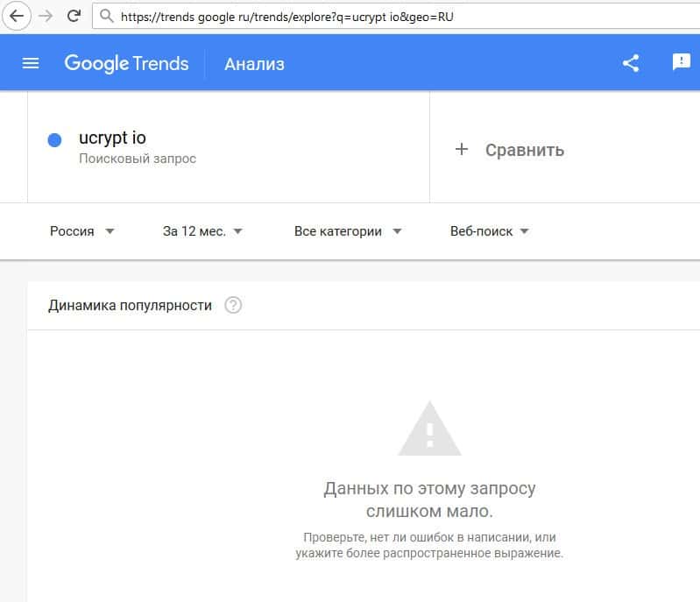Open the Google Trends hamburger menu
Viewport: 700px width, 602px height.
point(31,63)
